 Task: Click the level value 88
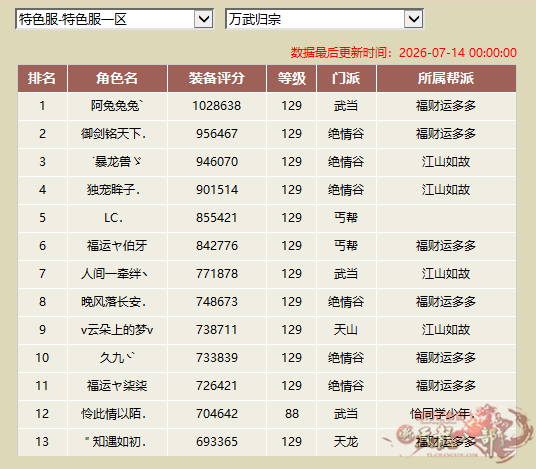pos(292,414)
